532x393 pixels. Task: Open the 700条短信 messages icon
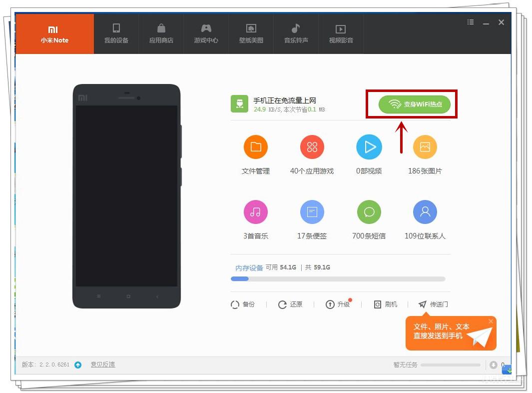coord(369,212)
